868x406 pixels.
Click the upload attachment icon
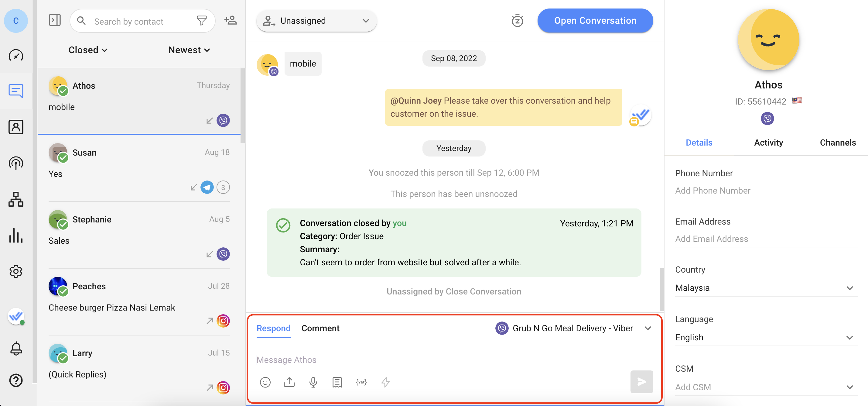[289, 382]
